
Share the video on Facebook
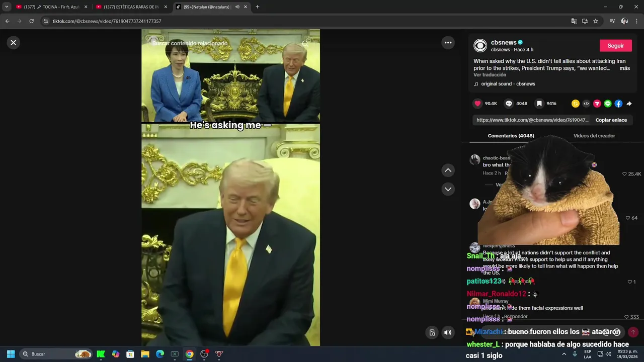point(618,104)
